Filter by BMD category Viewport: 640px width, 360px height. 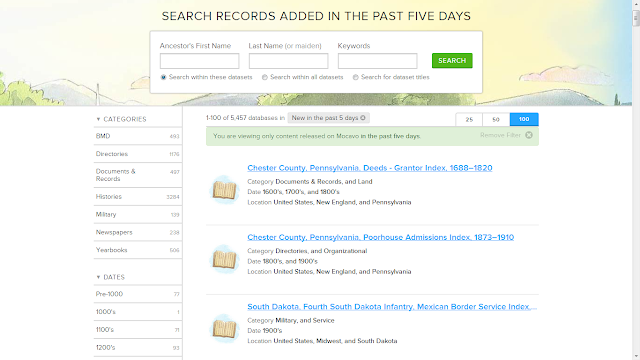click(x=138, y=136)
